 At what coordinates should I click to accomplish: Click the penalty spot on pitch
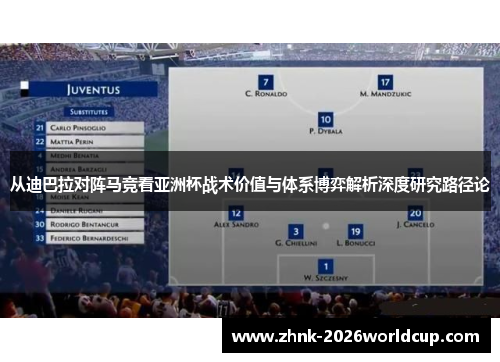click(326, 226)
